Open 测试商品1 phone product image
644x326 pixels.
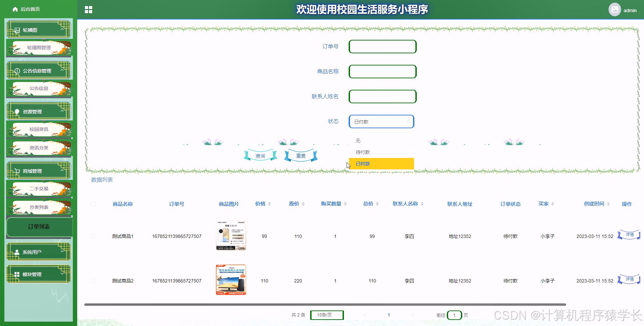pyautogui.click(x=231, y=235)
